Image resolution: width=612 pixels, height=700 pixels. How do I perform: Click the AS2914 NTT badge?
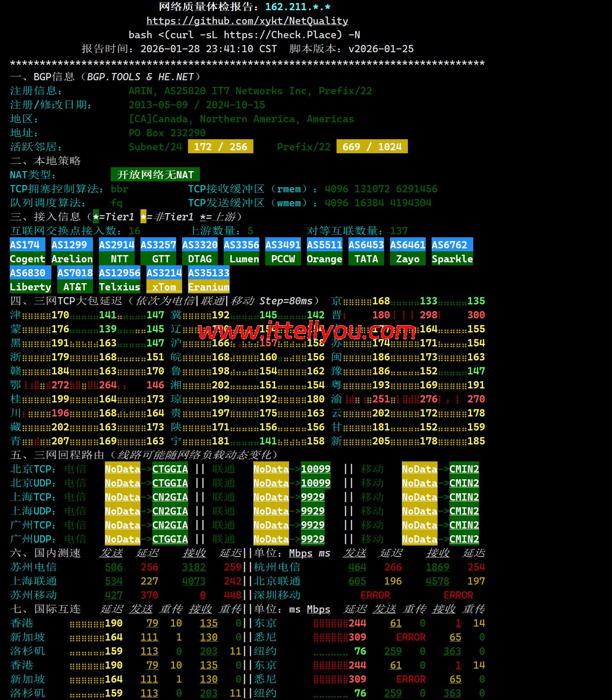(x=117, y=252)
